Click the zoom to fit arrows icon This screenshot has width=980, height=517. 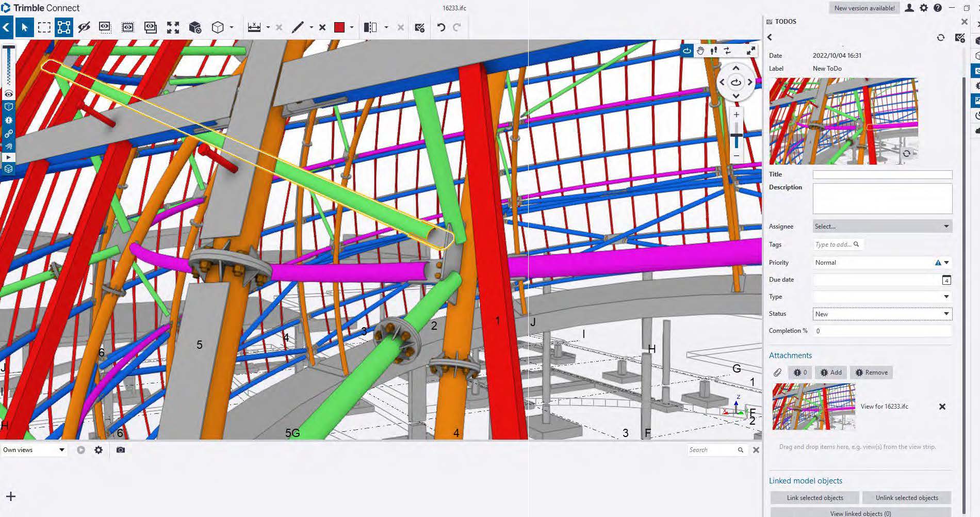[x=173, y=28]
